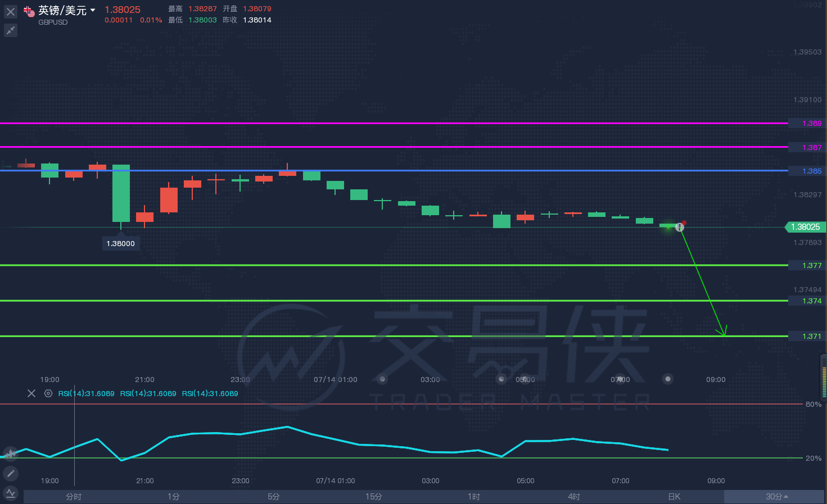The image size is (827, 504).
Task: Click the candlestick chart type icon
Action: pos(11,453)
